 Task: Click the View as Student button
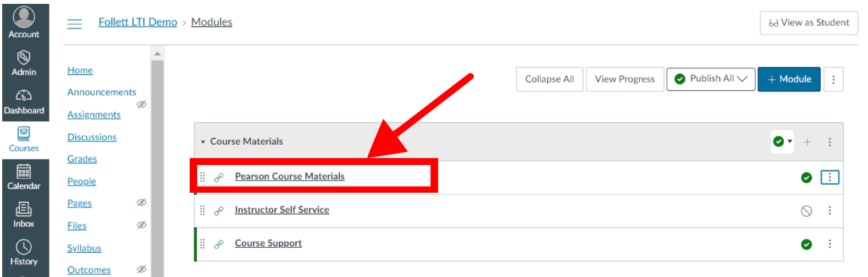(x=809, y=23)
